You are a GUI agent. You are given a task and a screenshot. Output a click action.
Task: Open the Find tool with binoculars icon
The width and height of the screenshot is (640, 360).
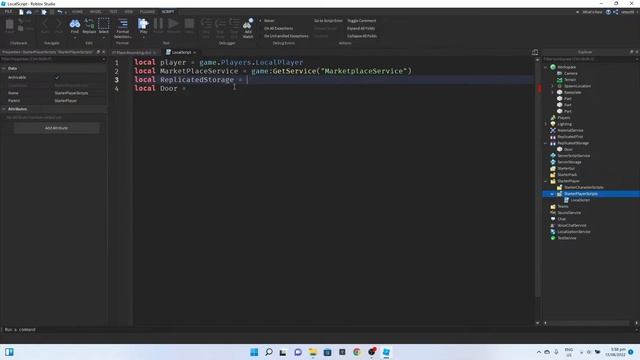75,26
